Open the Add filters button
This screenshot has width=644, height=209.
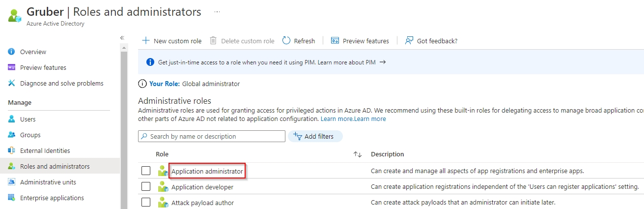(315, 136)
